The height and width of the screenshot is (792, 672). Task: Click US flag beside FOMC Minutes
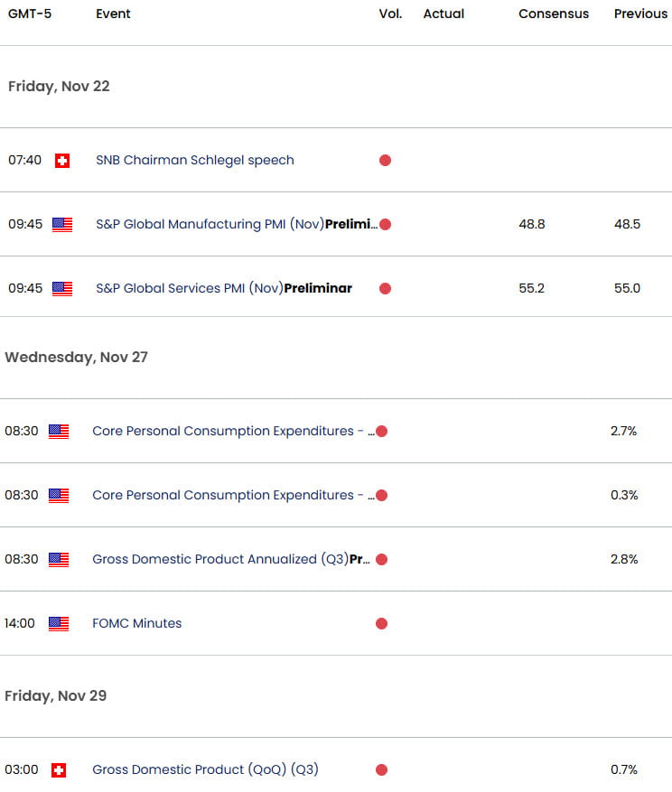click(59, 624)
